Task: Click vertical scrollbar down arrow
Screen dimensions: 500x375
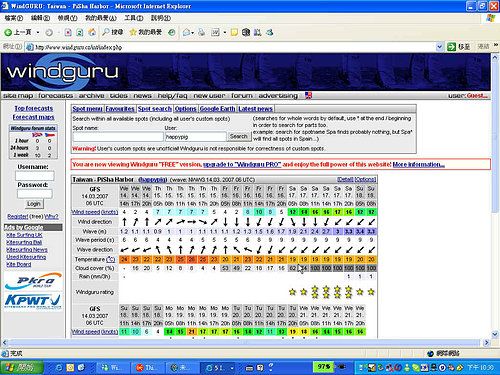Action: (495, 334)
